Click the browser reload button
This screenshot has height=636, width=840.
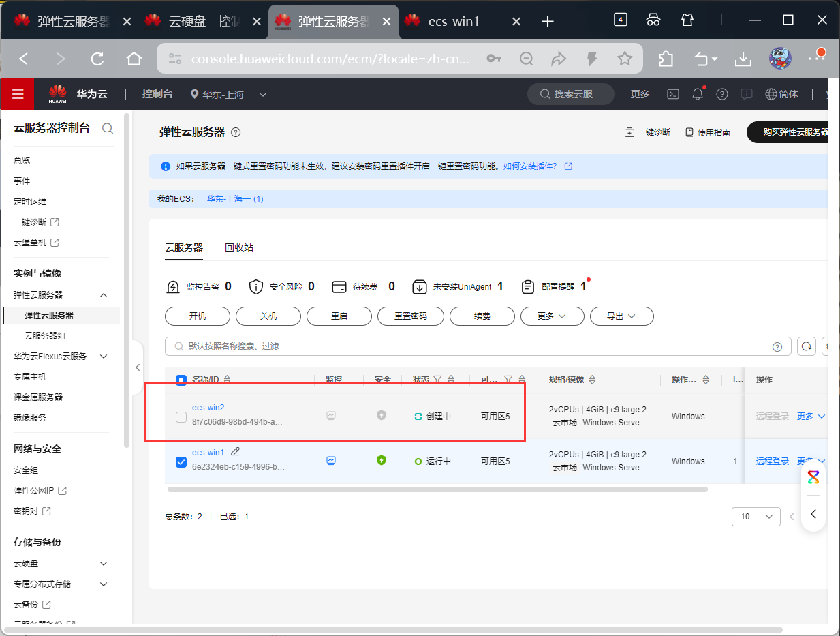97,59
